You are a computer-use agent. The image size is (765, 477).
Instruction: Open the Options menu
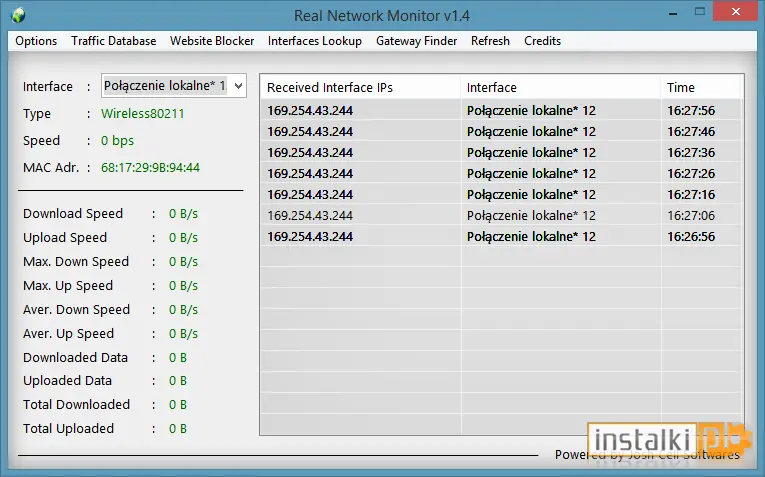36,41
